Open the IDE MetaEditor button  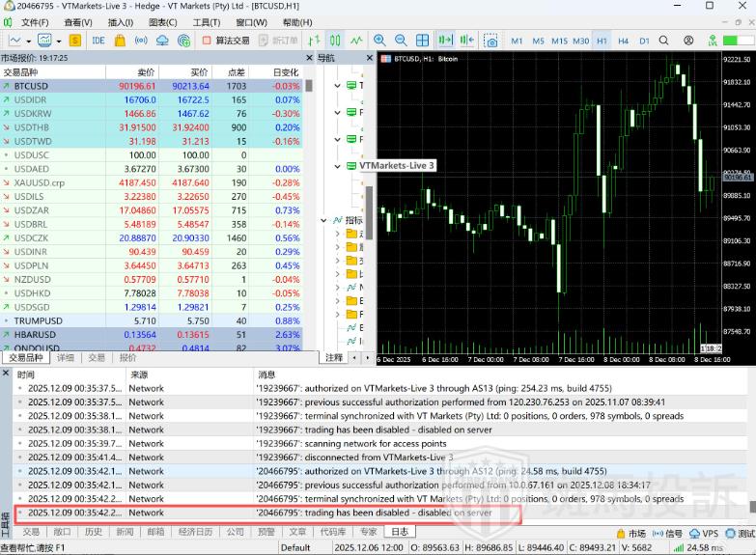98,41
